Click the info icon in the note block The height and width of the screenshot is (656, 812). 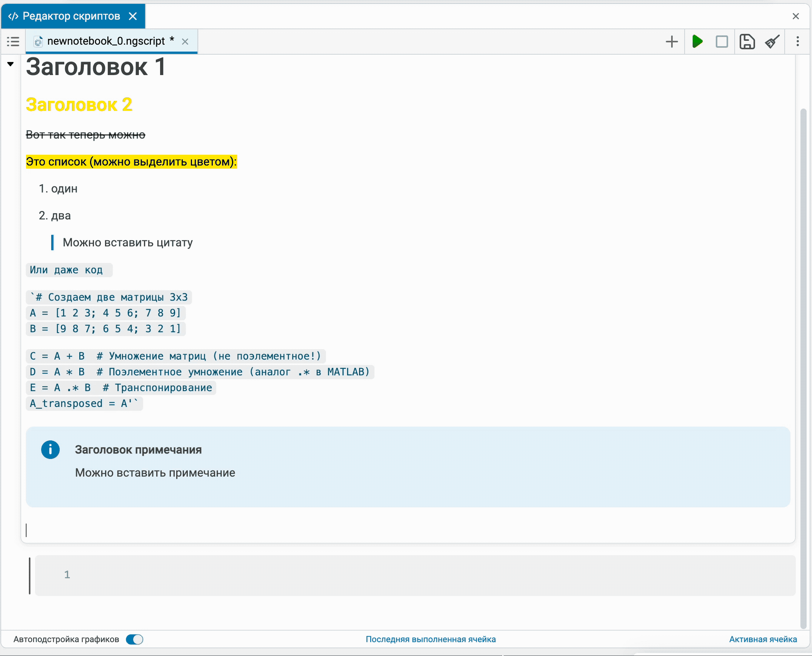(x=50, y=450)
